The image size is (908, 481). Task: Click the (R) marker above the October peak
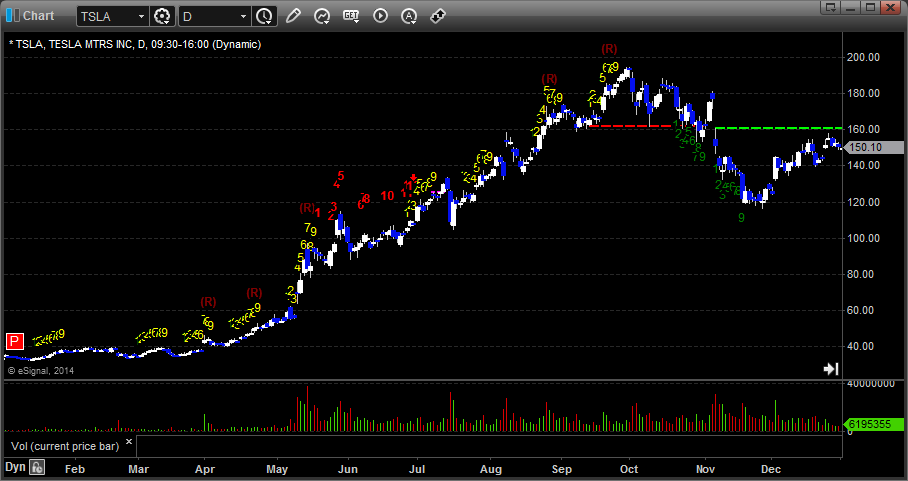click(609, 49)
